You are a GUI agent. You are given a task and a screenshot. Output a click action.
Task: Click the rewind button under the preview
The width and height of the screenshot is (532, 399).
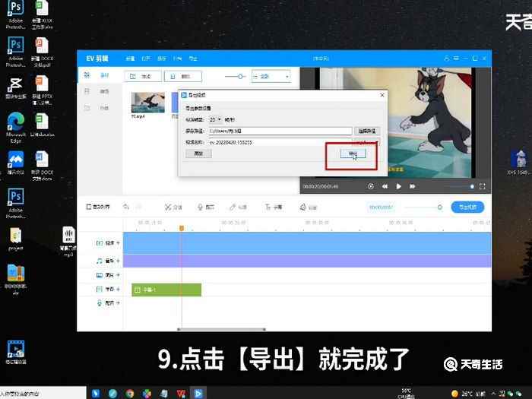click(385, 186)
